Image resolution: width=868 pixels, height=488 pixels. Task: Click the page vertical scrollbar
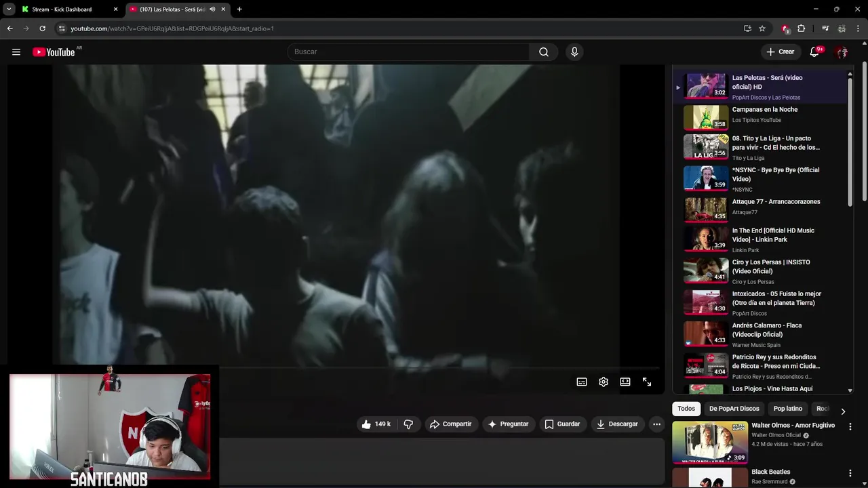tap(864, 132)
